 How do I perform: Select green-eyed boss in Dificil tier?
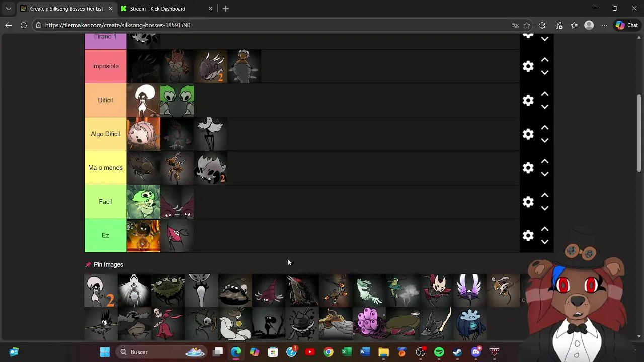[177, 100]
